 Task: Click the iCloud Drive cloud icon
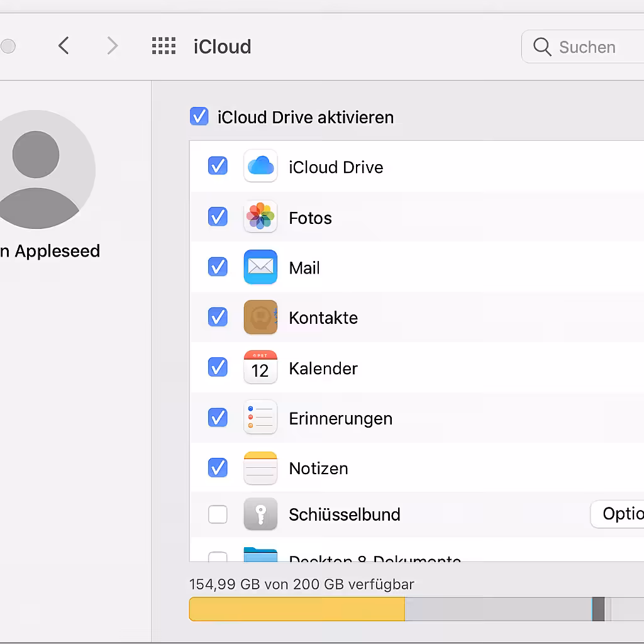coord(260,166)
